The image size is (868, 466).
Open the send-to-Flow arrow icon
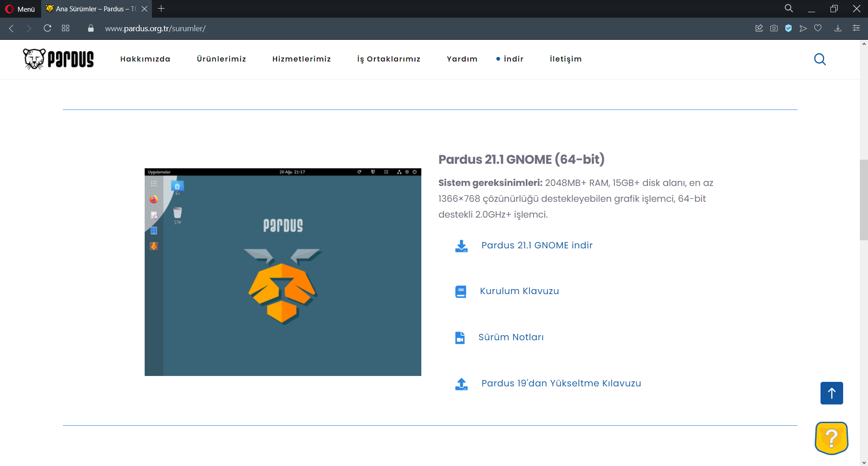pyautogui.click(x=803, y=28)
